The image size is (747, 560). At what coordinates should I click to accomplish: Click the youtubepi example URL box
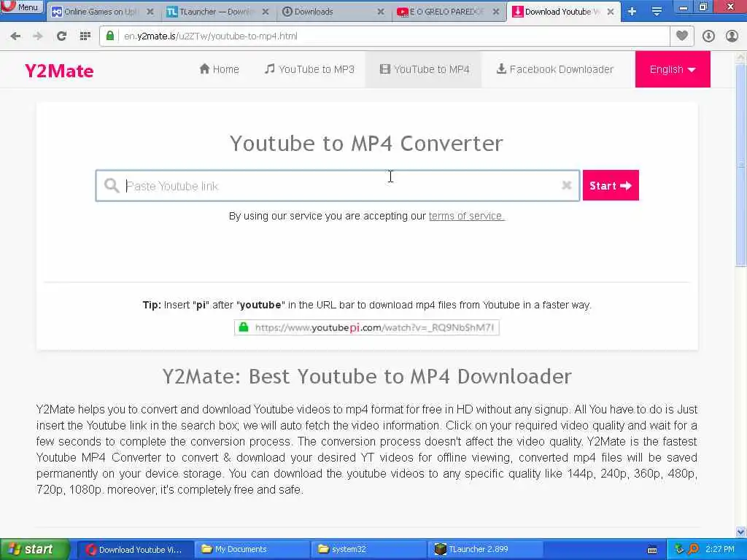(366, 327)
